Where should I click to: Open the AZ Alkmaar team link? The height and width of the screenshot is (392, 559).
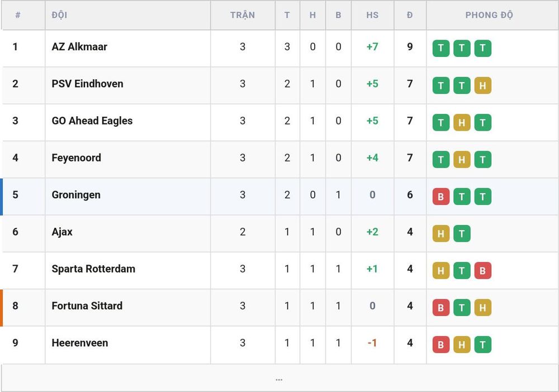(x=79, y=47)
